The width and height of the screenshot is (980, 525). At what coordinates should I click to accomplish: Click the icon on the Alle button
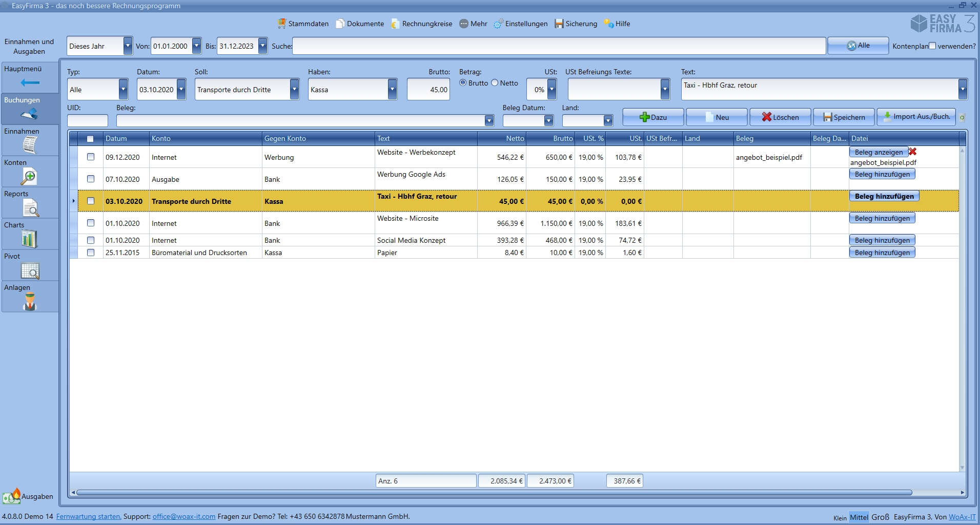(x=851, y=46)
